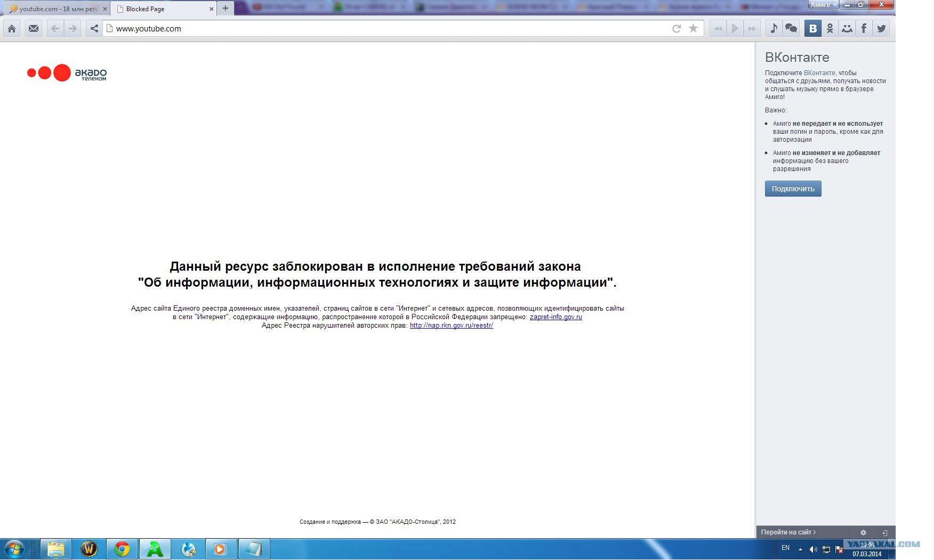Click the Важно: label in side panel

click(776, 110)
